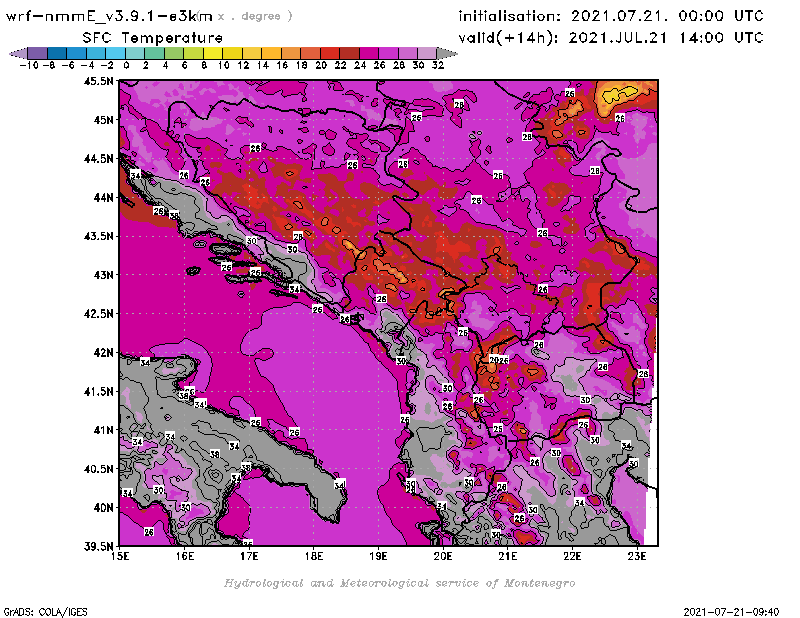Click the 22E longitude axis label
The width and height of the screenshot is (800, 618).
tap(572, 556)
